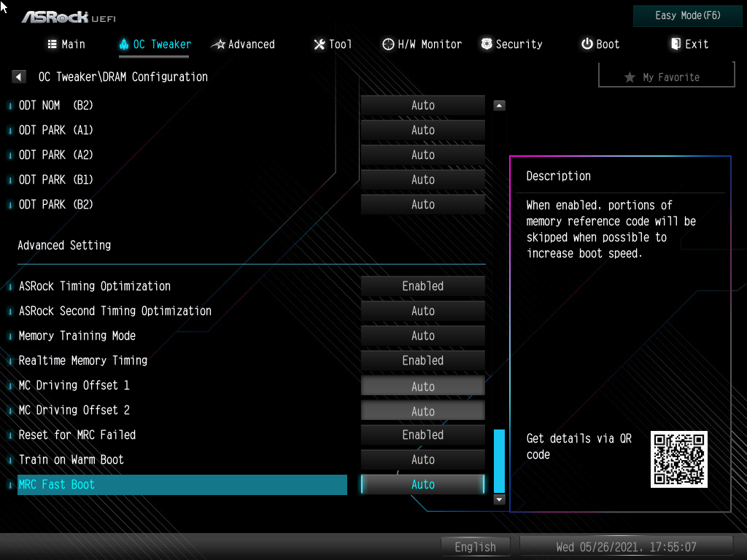Open the Memory Training Mode dropdown
The width and height of the screenshot is (747, 560).
tap(422, 335)
